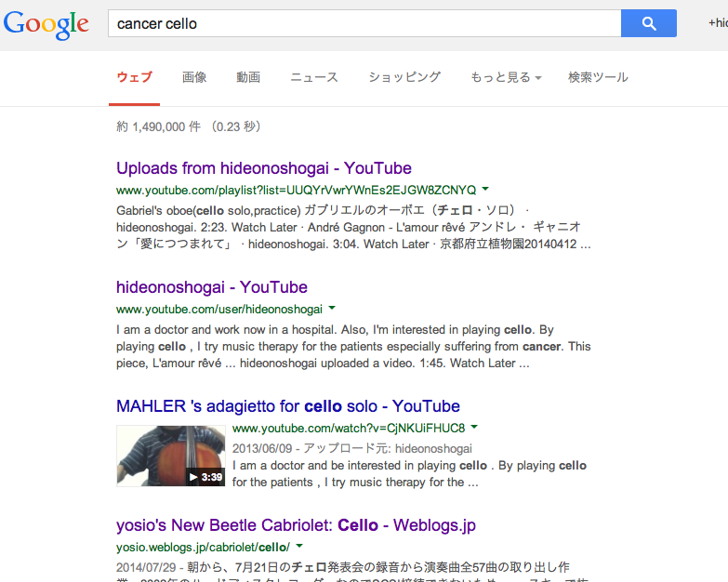The width and height of the screenshot is (728, 582).
Task: Open 'Uploads from hideonoshogai - YouTube' result
Action: (264, 168)
